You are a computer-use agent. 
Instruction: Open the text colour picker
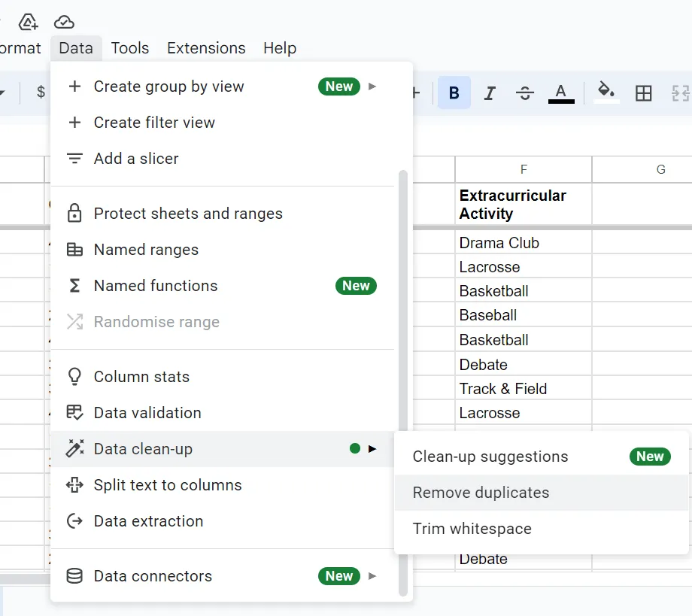[561, 93]
